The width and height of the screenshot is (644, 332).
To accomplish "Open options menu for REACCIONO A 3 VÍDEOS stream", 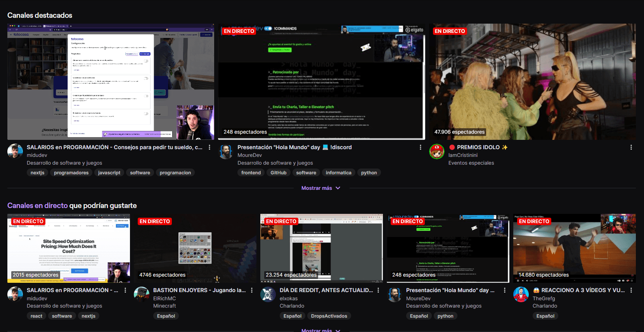I will [x=631, y=290].
